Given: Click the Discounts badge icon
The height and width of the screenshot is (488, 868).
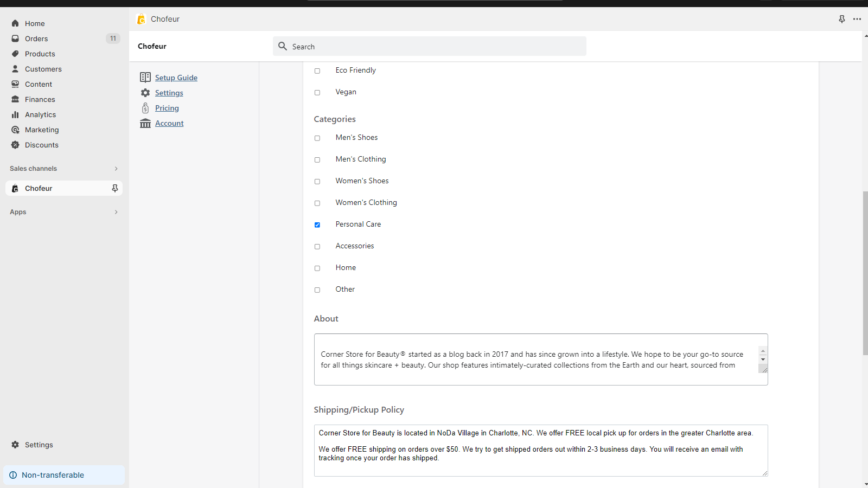Looking at the screenshot, I should [x=15, y=145].
